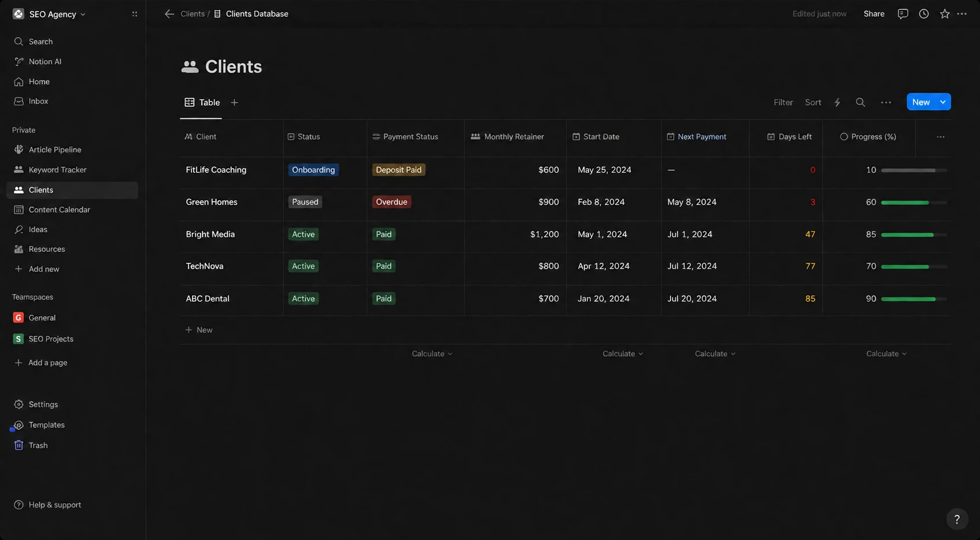Click the Progress (%) column header
The image size is (980, 540).
pos(869,137)
